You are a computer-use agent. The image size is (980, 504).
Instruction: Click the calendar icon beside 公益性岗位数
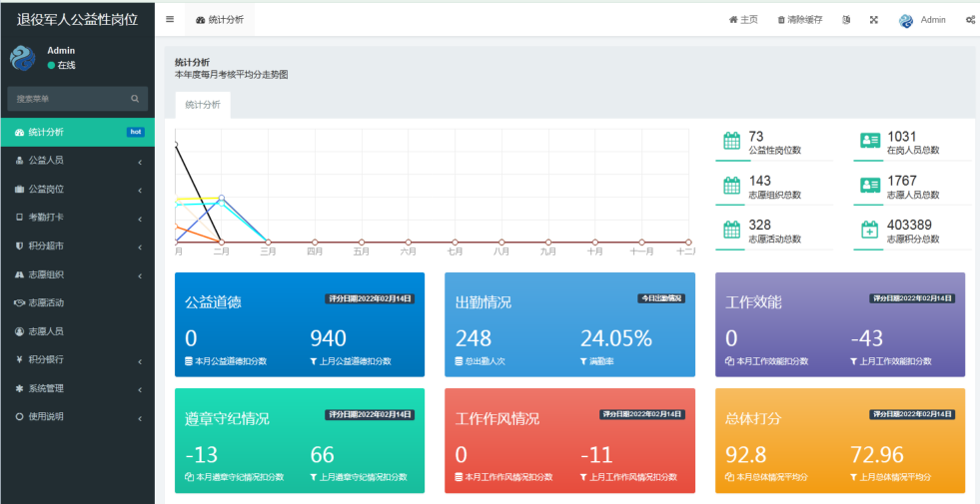pyautogui.click(x=731, y=142)
